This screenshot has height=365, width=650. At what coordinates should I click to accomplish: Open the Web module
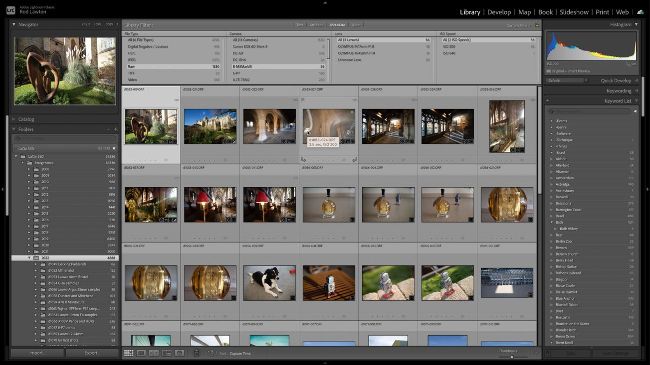pos(622,12)
